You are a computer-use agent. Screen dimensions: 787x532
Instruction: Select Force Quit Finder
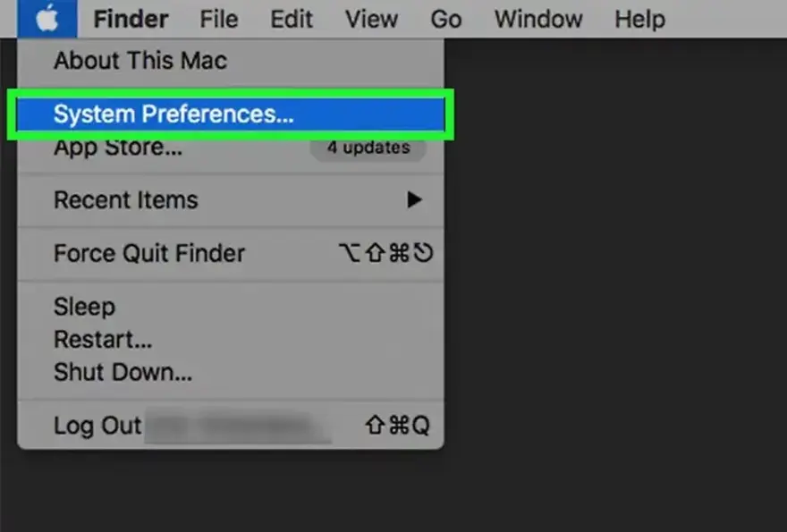pos(149,253)
